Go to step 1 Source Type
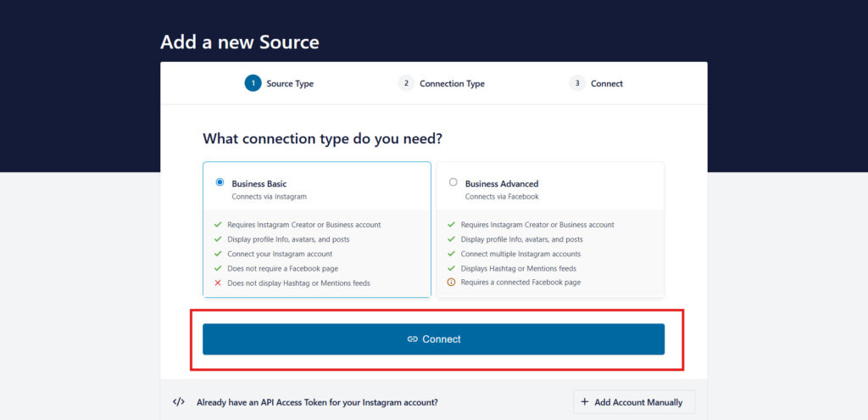 [x=280, y=84]
